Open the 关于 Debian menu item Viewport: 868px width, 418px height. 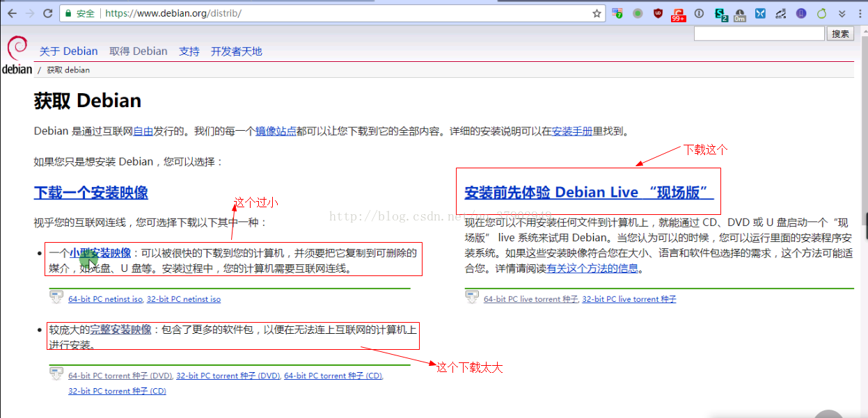pos(68,51)
